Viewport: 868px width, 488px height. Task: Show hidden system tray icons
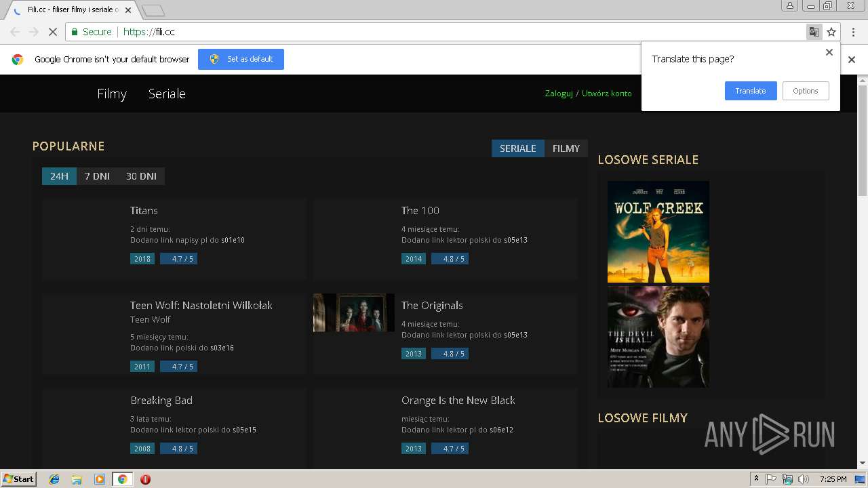click(756, 479)
